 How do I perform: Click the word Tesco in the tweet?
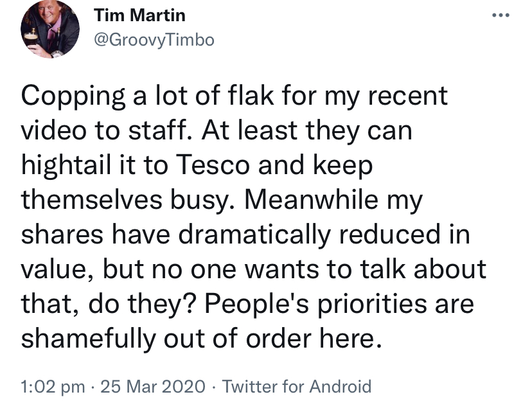pyautogui.click(x=213, y=165)
